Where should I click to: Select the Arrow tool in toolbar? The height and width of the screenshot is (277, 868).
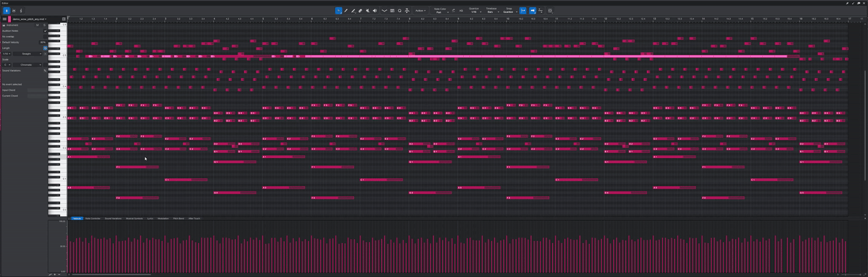pos(338,11)
